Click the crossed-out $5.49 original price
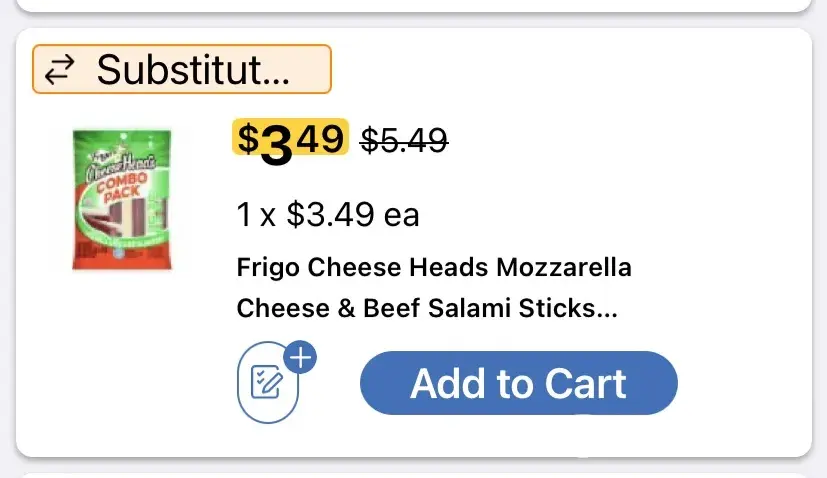Image resolution: width=827 pixels, height=478 pixels. [x=403, y=142]
